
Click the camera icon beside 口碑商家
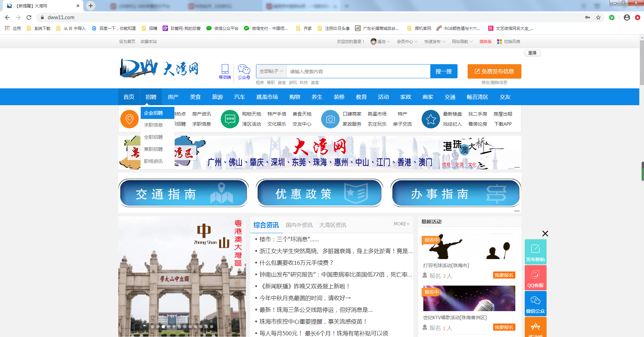(x=330, y=119)
